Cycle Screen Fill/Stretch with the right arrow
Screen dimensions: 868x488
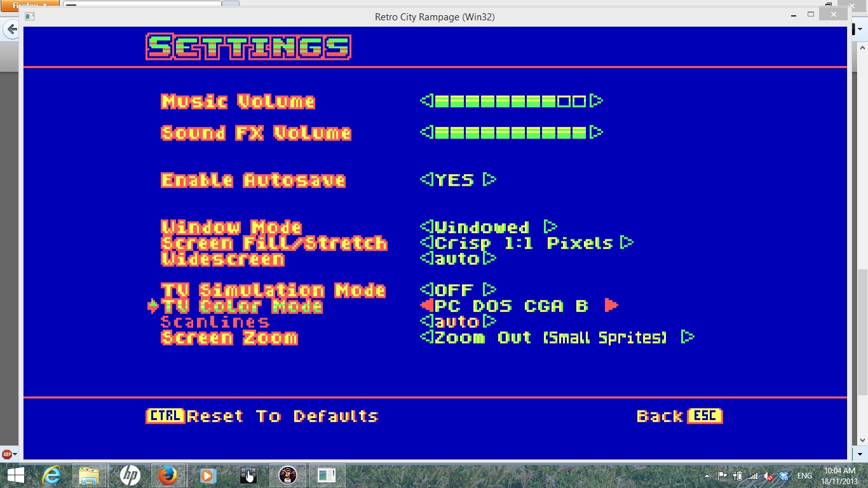627,243
